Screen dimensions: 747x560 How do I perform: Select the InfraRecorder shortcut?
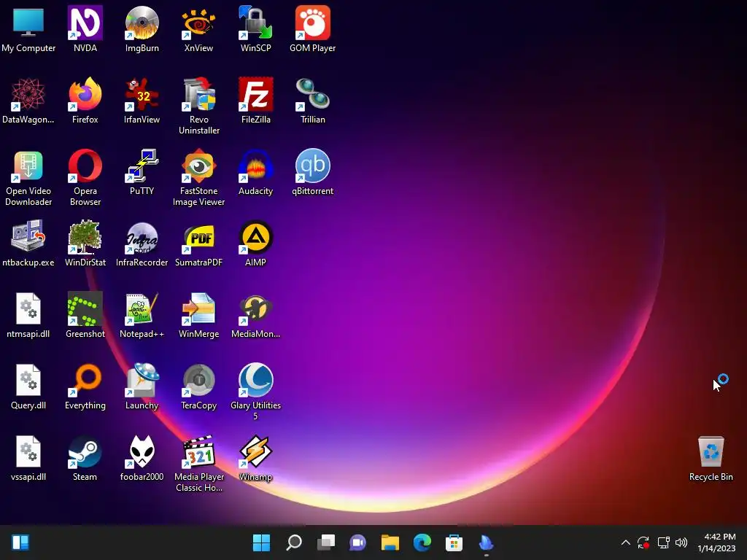[x=142, y=237]
